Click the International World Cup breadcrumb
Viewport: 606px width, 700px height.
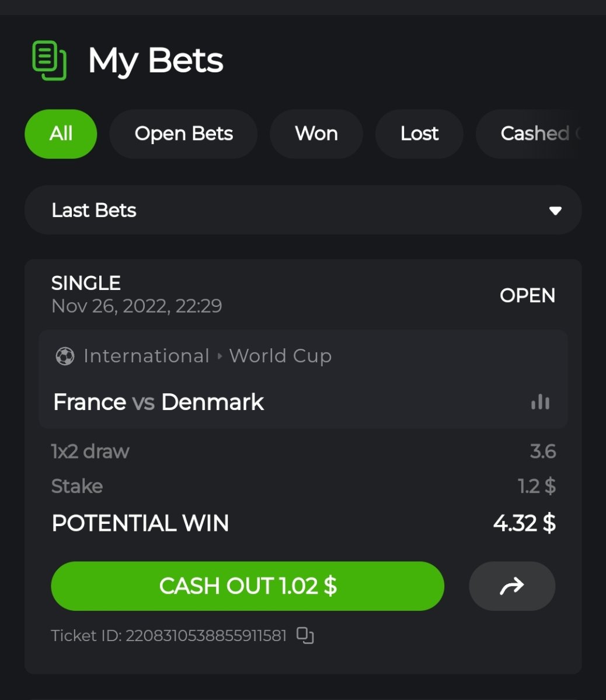coord(207,356)
